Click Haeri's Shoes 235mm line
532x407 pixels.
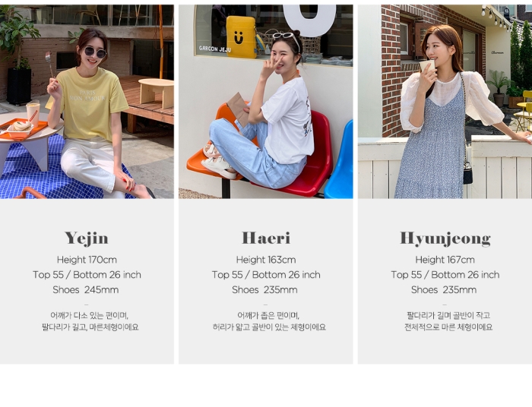(264, 290)
